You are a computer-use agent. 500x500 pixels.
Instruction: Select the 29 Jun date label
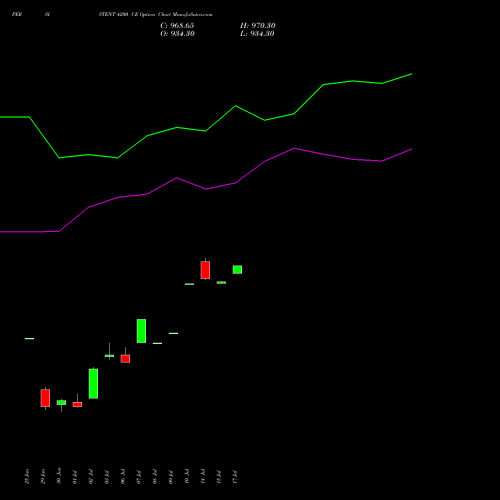(43, 476)
